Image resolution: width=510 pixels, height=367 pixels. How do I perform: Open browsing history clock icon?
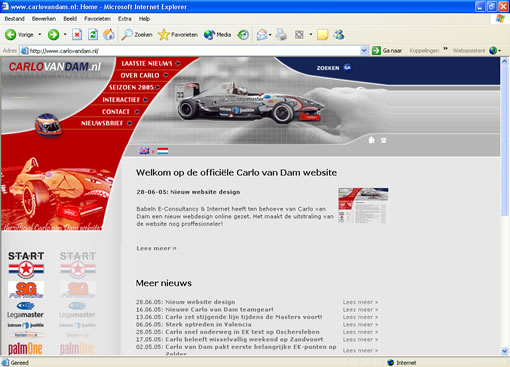click(243, 34)
